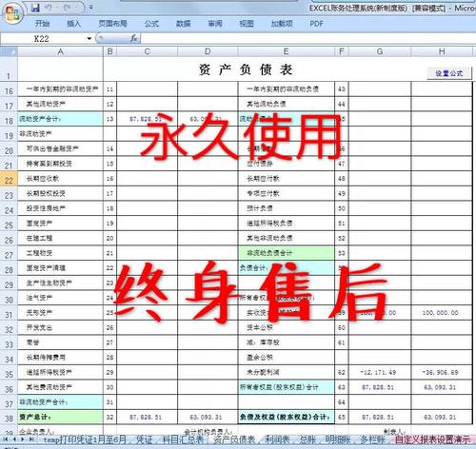Select the 非流动负债合计 green cell
The height and width of the screenshot is (449, 476).
[286, 253]
